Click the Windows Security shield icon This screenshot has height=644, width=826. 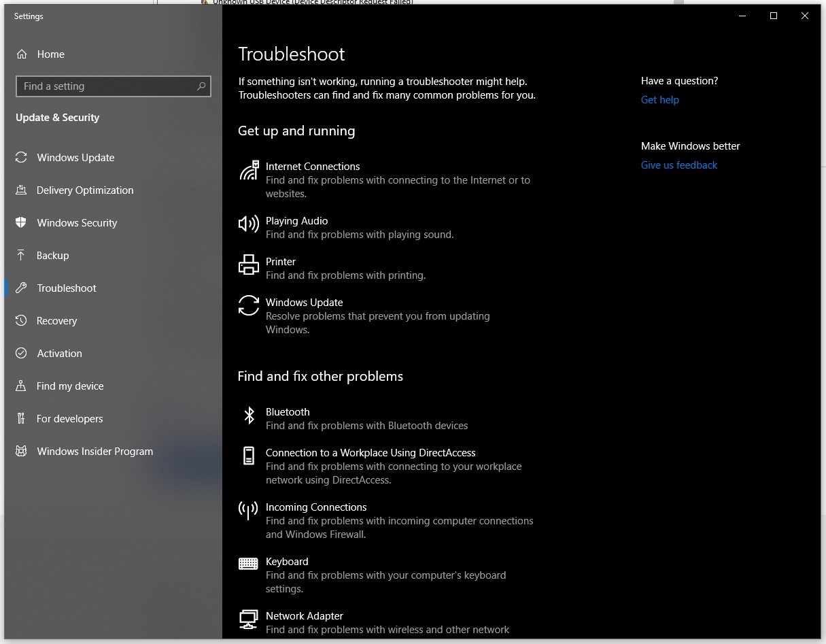click(x=21, y=223)
